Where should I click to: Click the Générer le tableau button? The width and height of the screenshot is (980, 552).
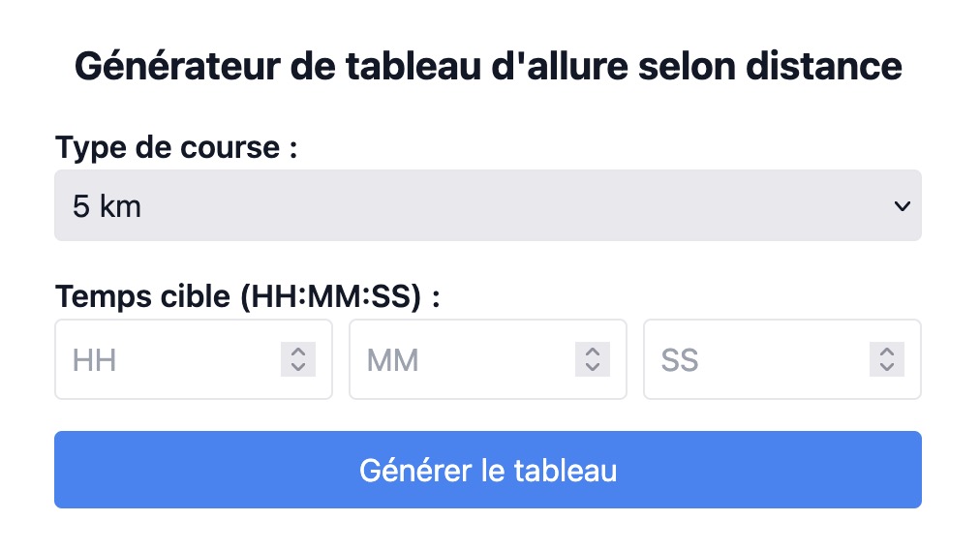tap(487, 470)
